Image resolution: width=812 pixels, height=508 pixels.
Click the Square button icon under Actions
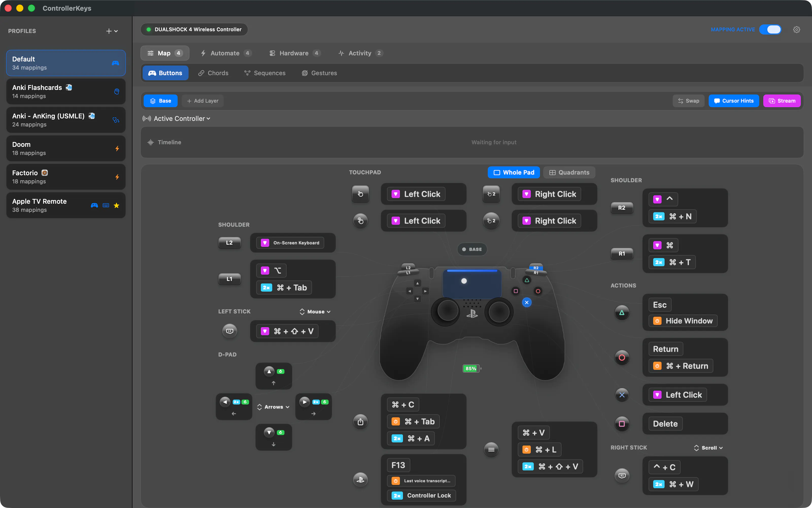[622, 424]
